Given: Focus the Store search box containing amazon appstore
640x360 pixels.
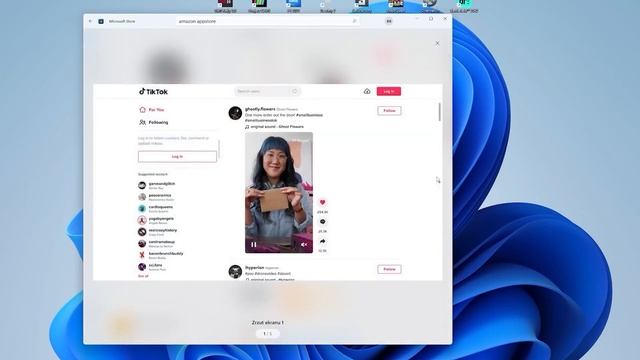Looking at the screenshot, I should coord(267,21).
